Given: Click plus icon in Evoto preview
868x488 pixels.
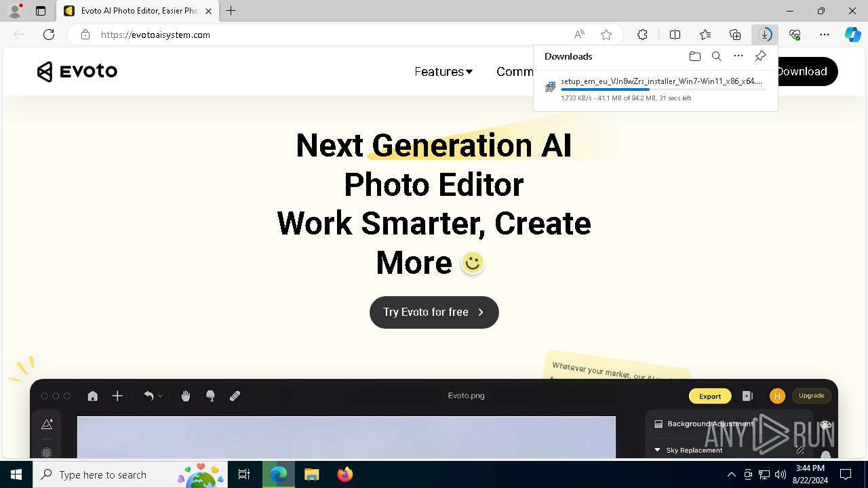Looking at the screenshot, I should click(x=117, y=396).
